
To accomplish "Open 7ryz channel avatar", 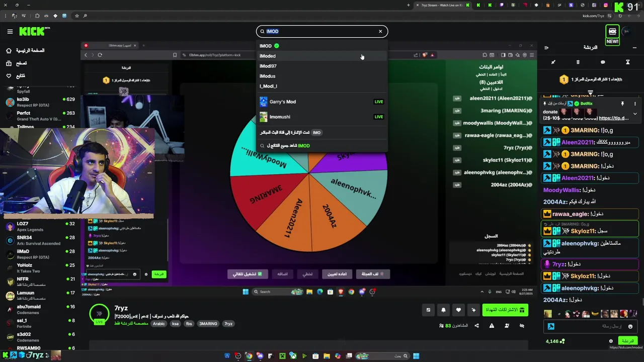I will pos(99,314).
